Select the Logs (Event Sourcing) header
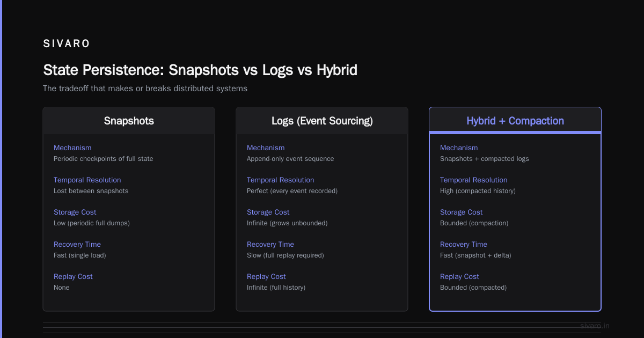The width and height of the screenshot is (644, 338). (322, 121)
